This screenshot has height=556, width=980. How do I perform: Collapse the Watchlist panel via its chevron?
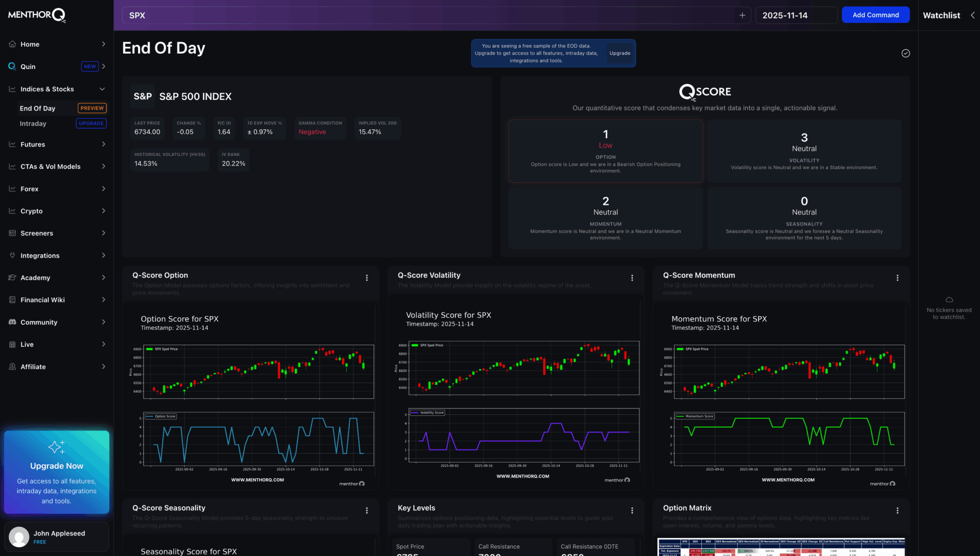click(973, 15)
